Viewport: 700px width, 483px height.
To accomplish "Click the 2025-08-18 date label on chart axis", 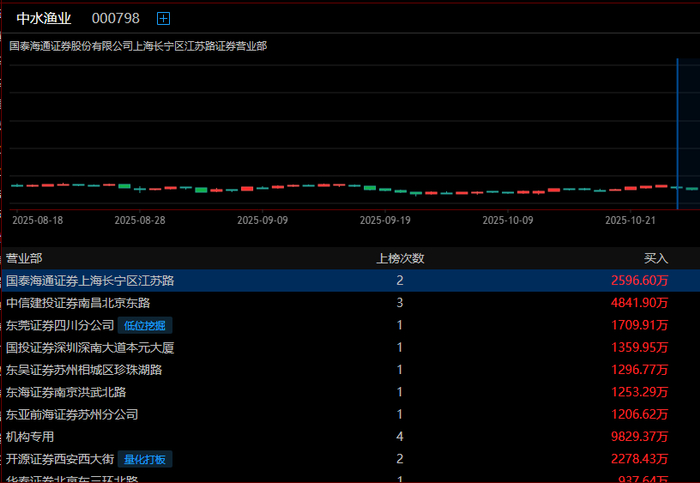I will (38, 220).
